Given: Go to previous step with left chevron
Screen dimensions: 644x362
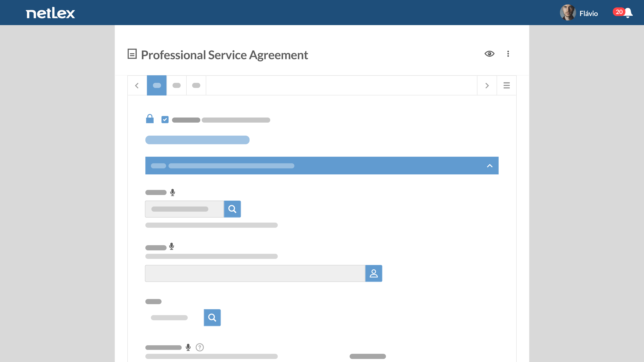Looking at the screenshot, I should [x=137, y=85].
